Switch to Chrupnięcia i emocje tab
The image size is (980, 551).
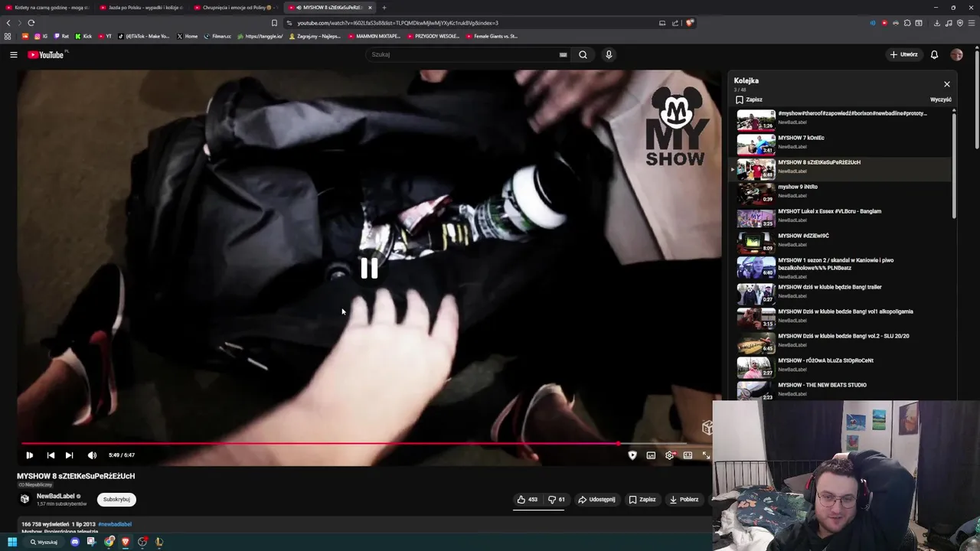[237, 8]
